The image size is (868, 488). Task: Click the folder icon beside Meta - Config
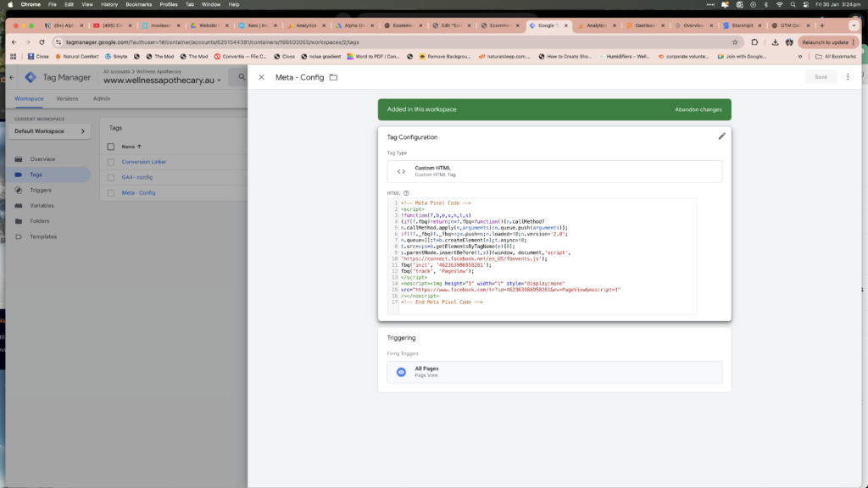[333, 77]
